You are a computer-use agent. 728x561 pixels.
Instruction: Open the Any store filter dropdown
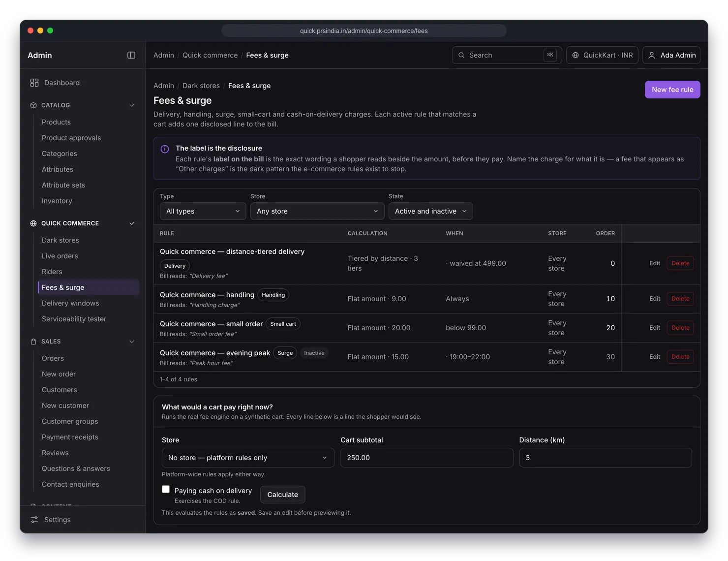click(x=317, y=211)
